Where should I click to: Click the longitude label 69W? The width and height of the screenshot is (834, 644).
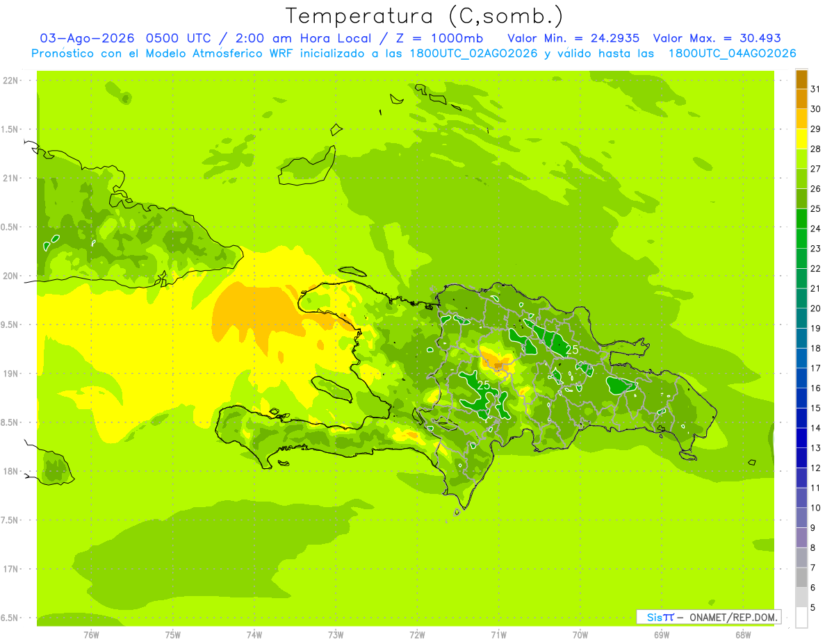(661, 635)
